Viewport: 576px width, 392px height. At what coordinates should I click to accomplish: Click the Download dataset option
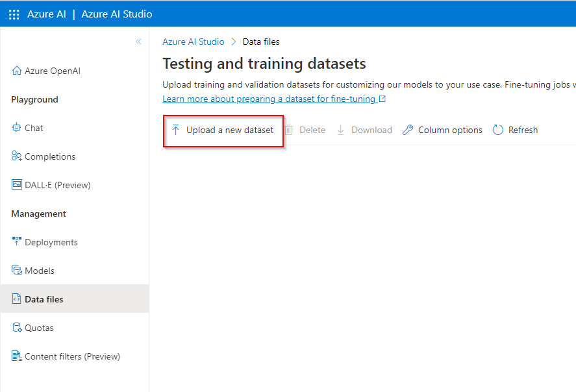364,130
